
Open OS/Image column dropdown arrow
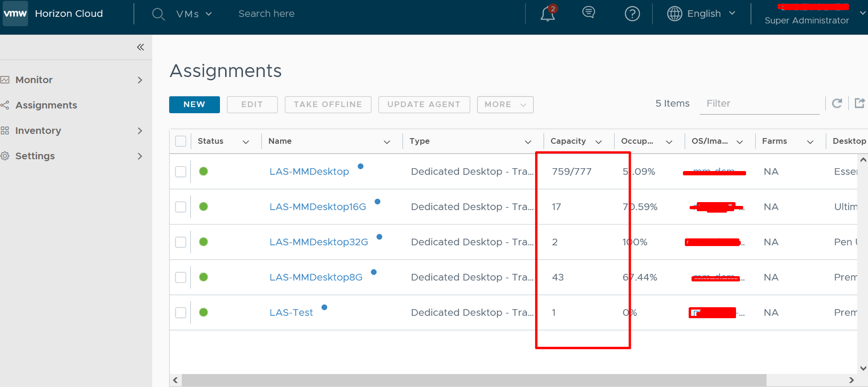(740, 142)
